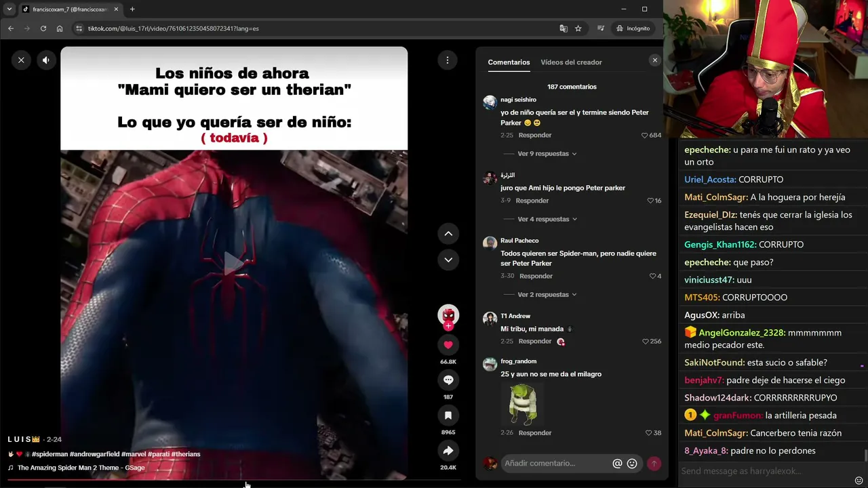The image size is (868, 488).
Task: Open the tab search dropdown
Action: coord(9,9)
